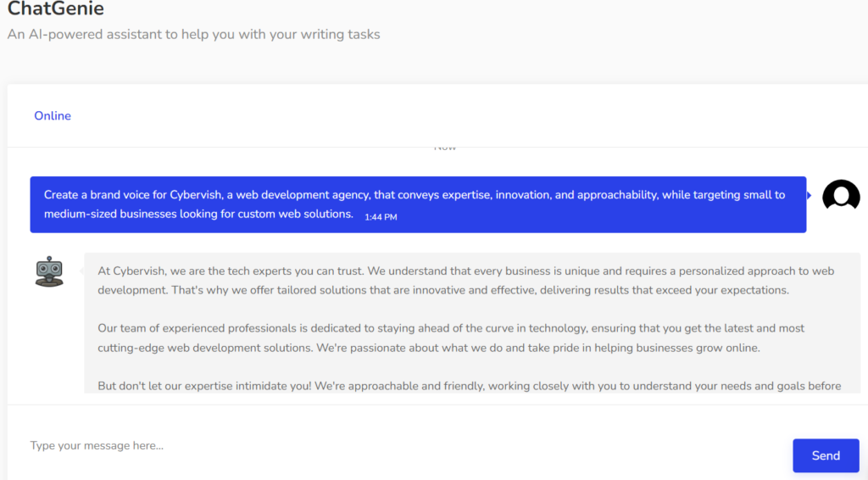Screen dimensions: 868x480
Task: Click the gray reply bubble's left pointer
Action: tap(81, 271)
